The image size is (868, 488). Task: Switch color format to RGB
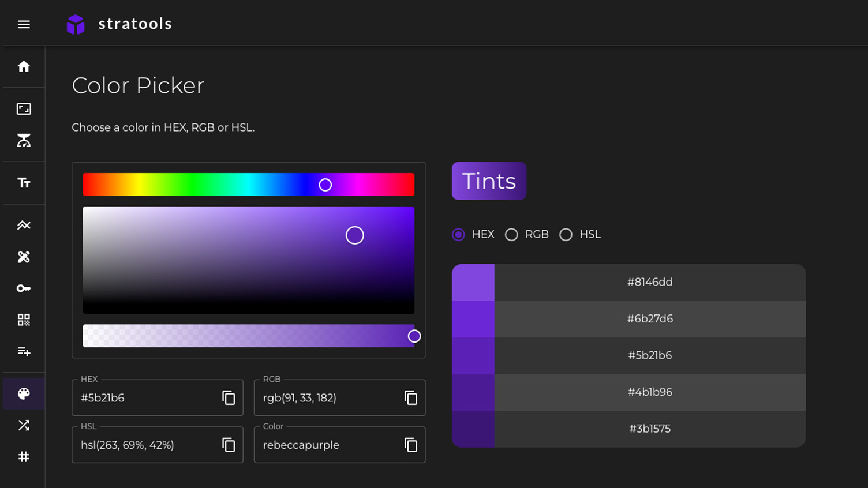click(x=511, y=234)
